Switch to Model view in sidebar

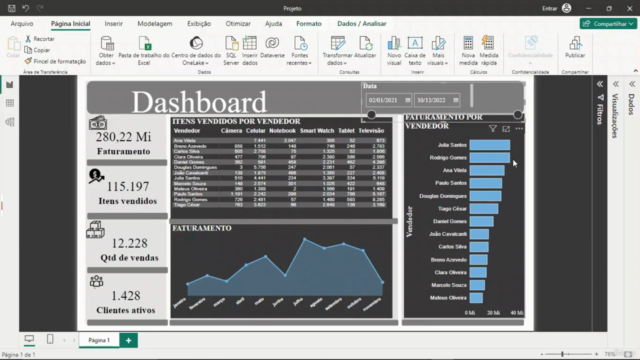(10, 122)
